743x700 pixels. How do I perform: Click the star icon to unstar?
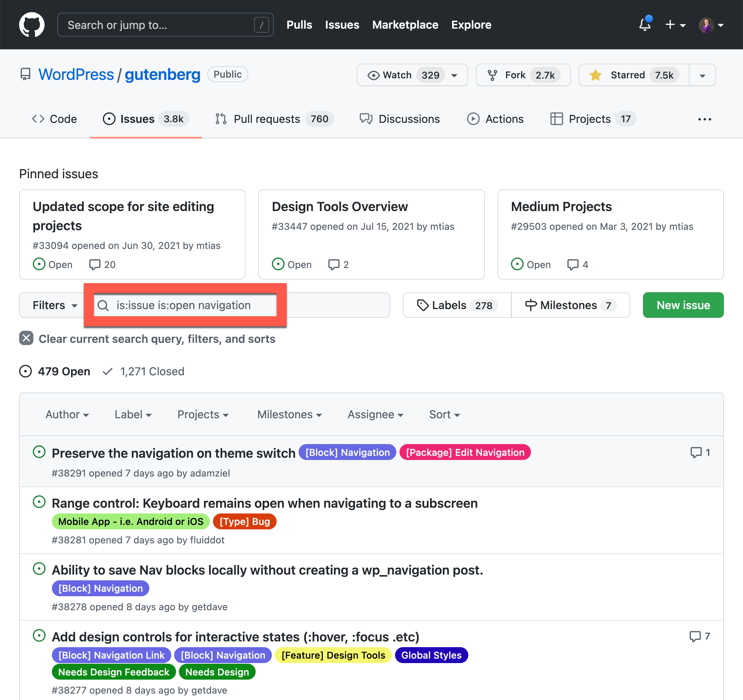[x=595, y=75]
